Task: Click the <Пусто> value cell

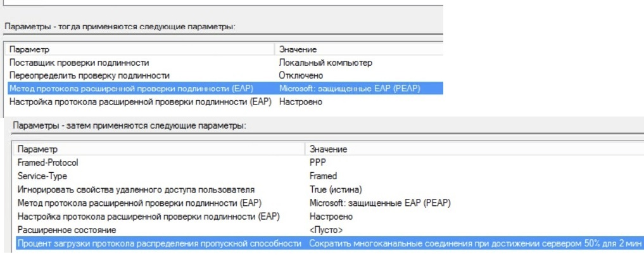Action: tap(326, 230)
